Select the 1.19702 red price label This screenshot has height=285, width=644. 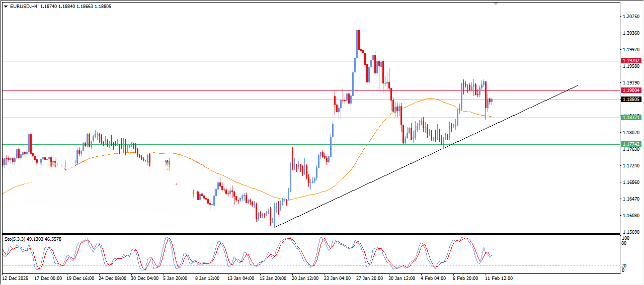coord(631,60)
